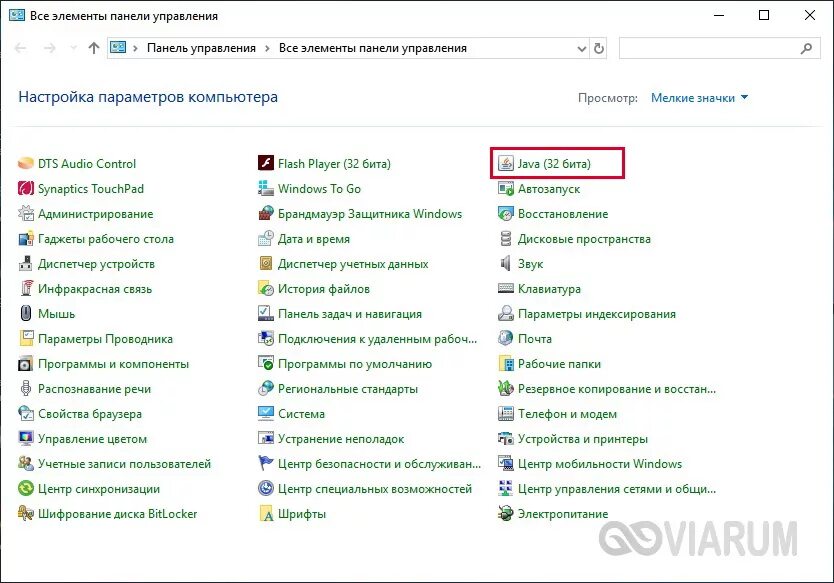Open Центр управления сетями link
The width and height of the screenshot is (834, 583).
coord(617,489)
